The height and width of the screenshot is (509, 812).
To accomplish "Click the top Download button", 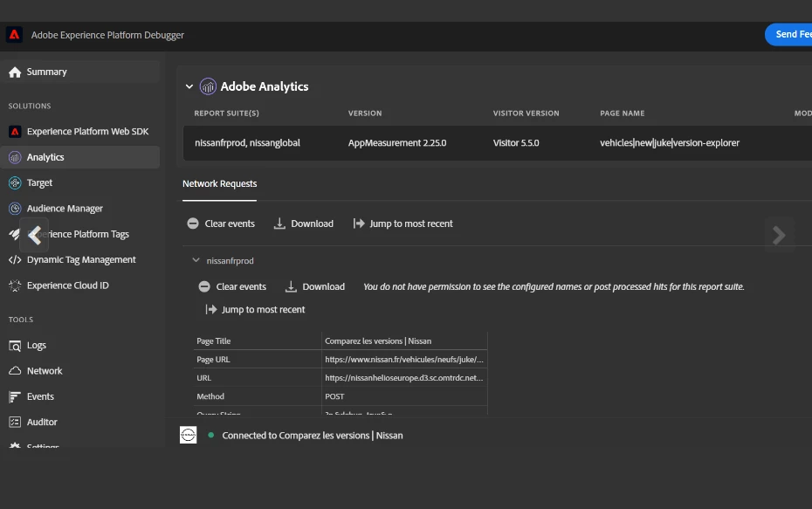I will pos(304,224).
